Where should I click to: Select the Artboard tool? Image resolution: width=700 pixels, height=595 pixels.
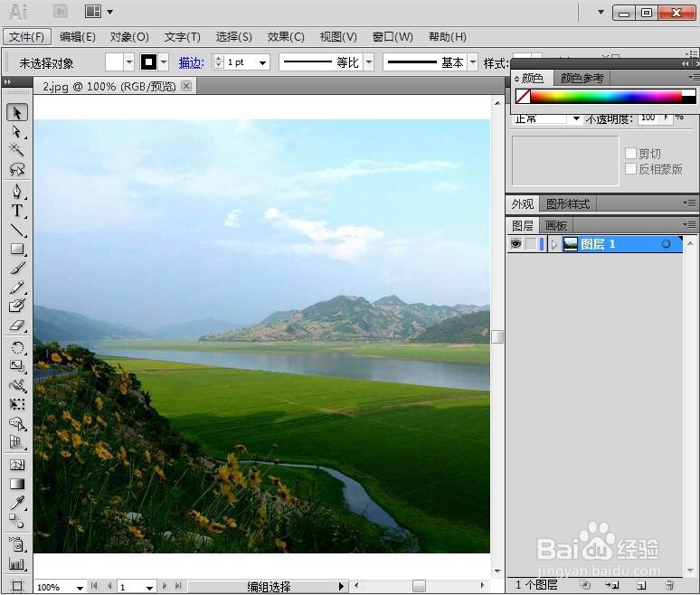pyautogui.click(x=17, y=586)
